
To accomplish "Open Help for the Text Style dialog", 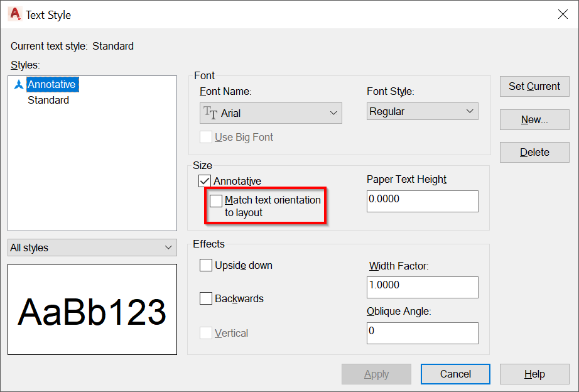I will pyautogui.click(x=534, y=374).
